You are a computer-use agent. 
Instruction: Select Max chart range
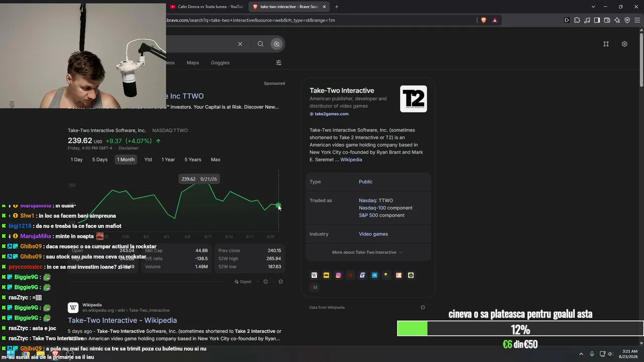[215, 159]
